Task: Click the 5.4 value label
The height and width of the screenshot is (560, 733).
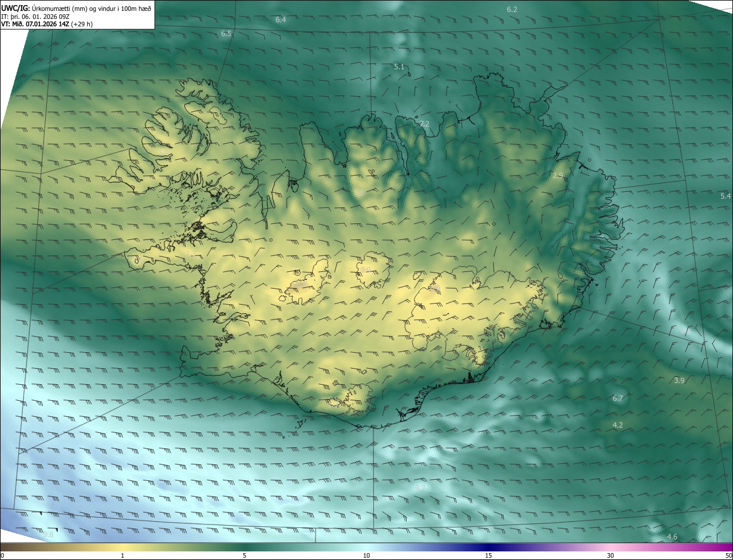Action: tap(726, 196)
